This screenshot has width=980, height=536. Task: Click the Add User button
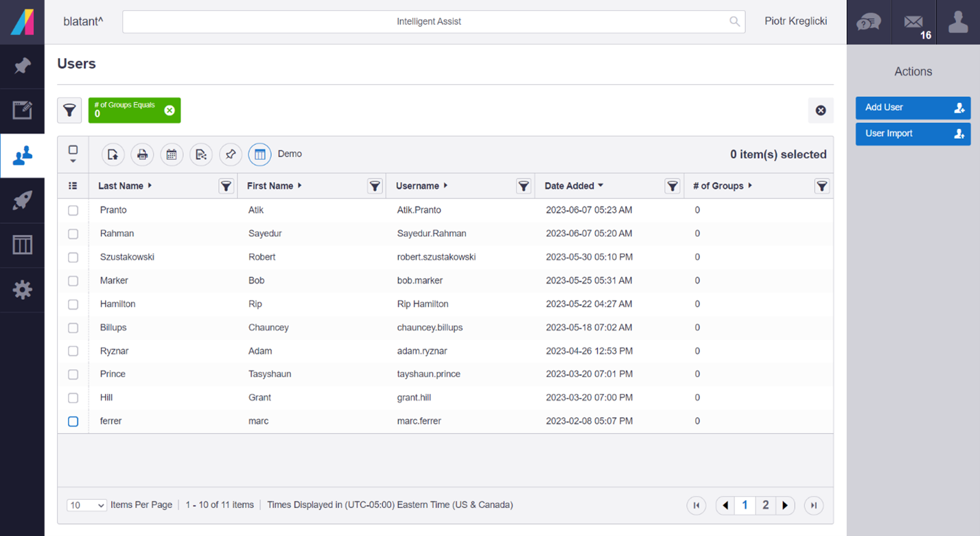[913, 108]
